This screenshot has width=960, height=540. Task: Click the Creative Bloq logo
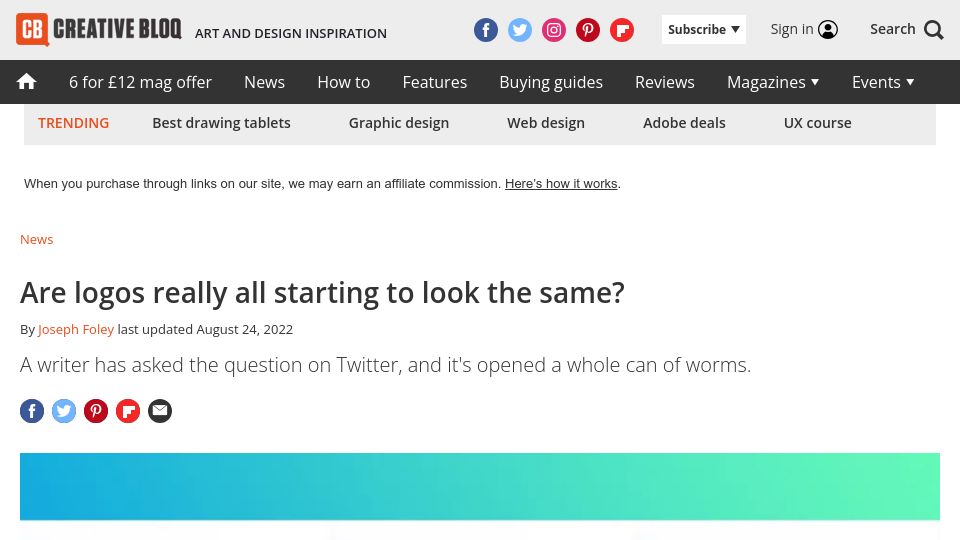pos(99,29)
